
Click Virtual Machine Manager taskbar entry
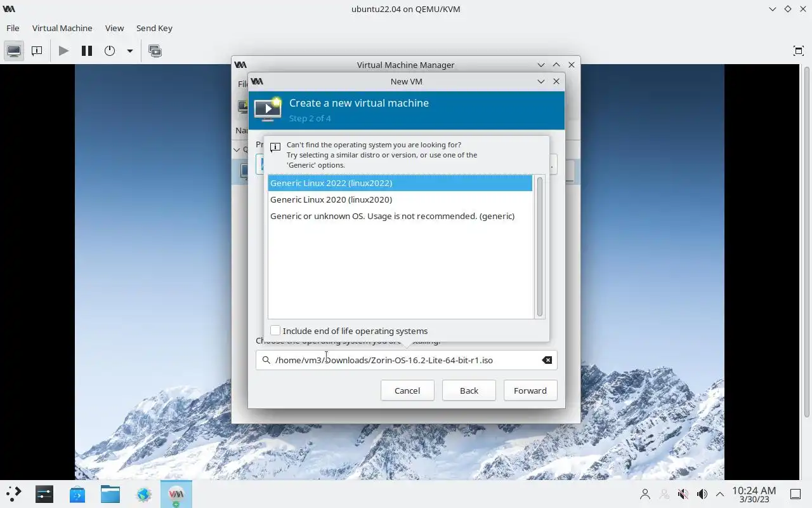[176, 494]
